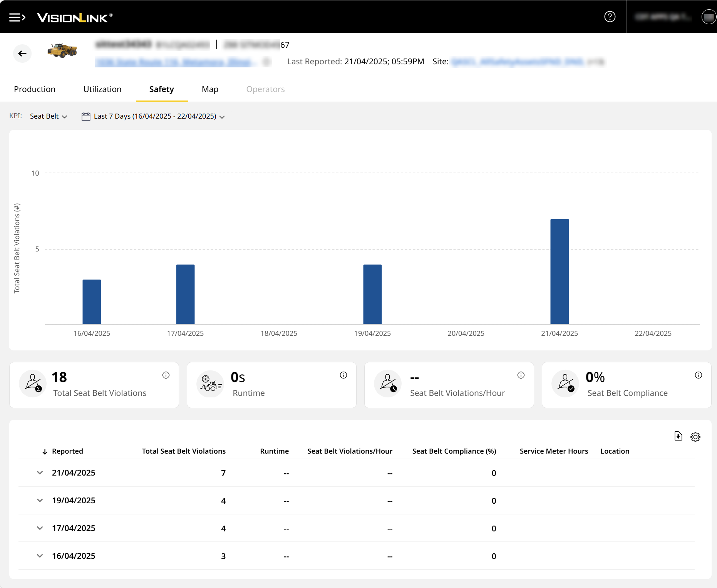Open table settings gear icon
This screenshot has height=588, width=717.
pos(695,437)
